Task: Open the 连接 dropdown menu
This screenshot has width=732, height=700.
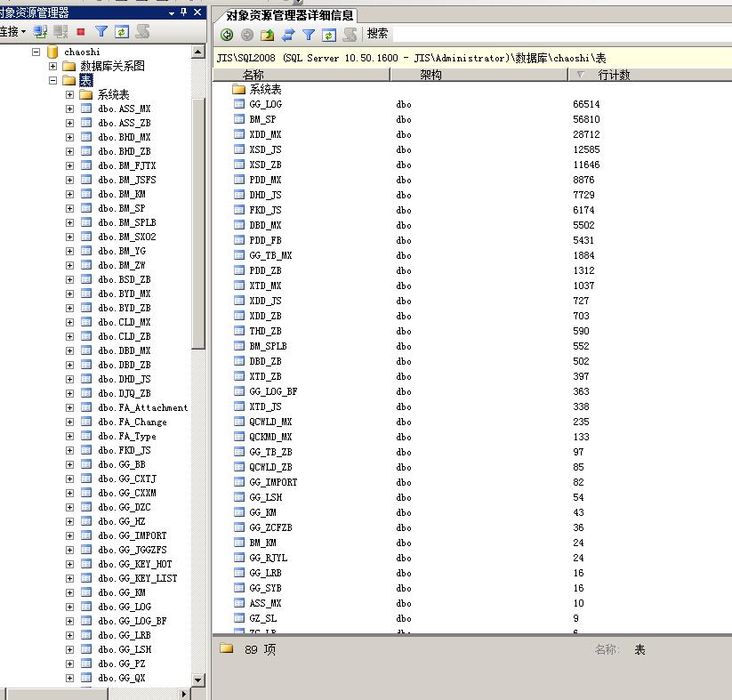Action: (13, 32)
